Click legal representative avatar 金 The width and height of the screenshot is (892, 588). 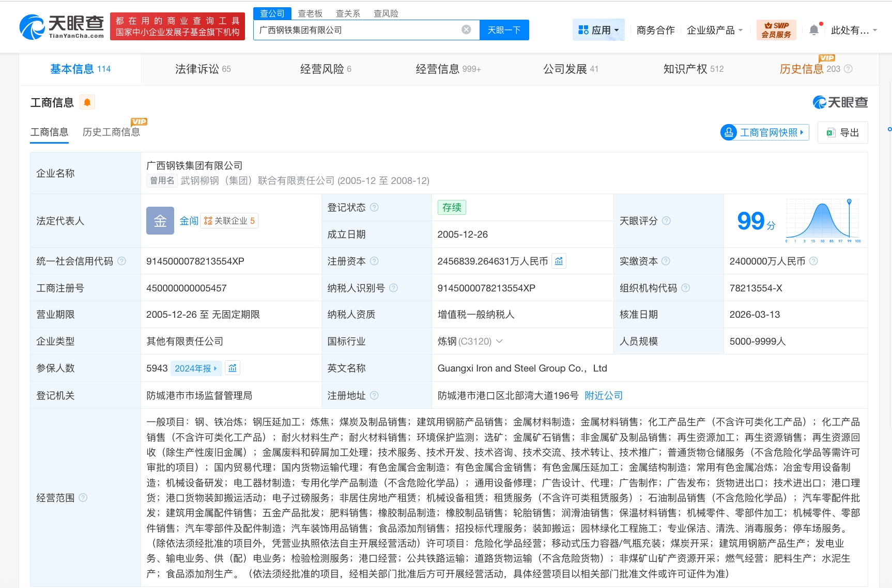click(x=160, y=221)
